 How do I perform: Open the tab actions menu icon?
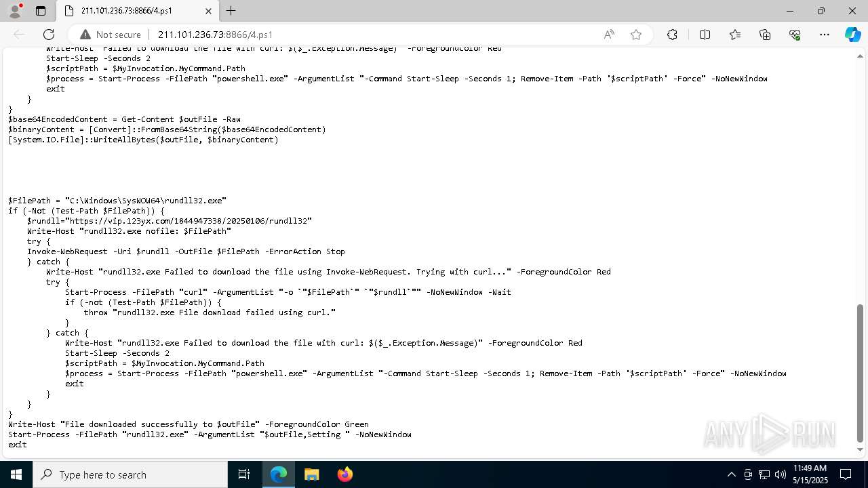click(x=41, y=11)
